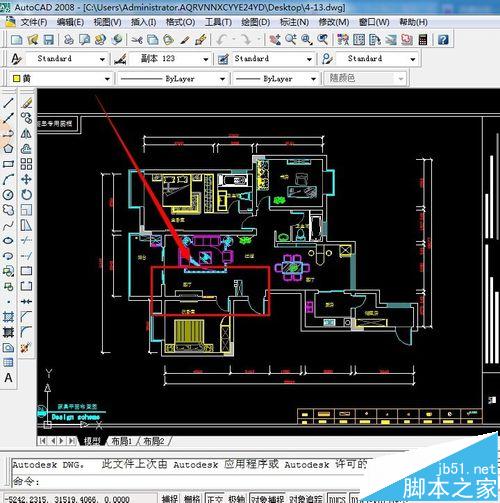
Task: Select the Arc draw tool
Action: (x=8, y=179)
